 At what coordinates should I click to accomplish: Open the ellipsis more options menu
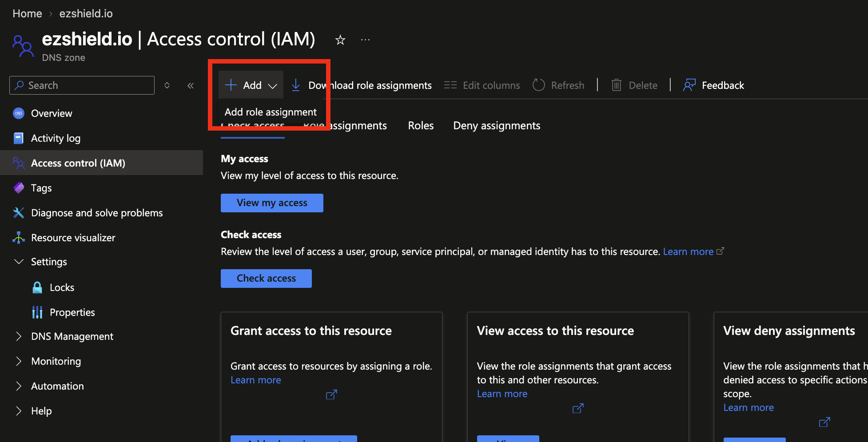click(365, 40)
